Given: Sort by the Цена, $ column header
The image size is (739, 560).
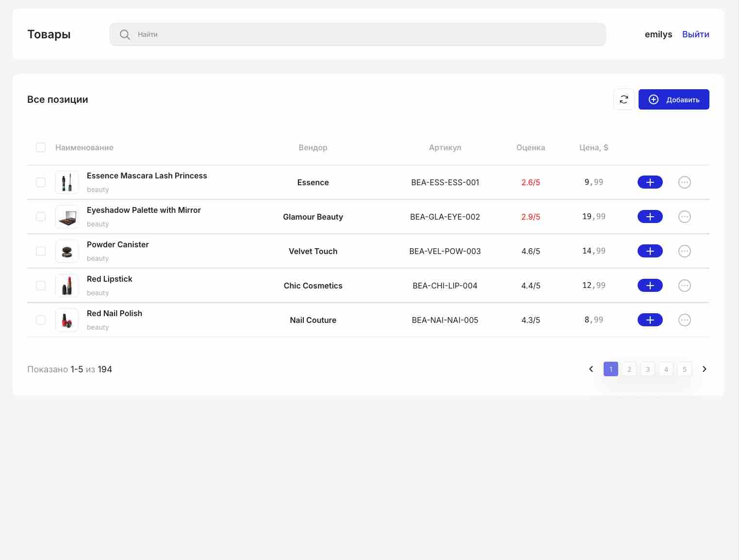Looking at the screenshot, I should pos(593,147).
